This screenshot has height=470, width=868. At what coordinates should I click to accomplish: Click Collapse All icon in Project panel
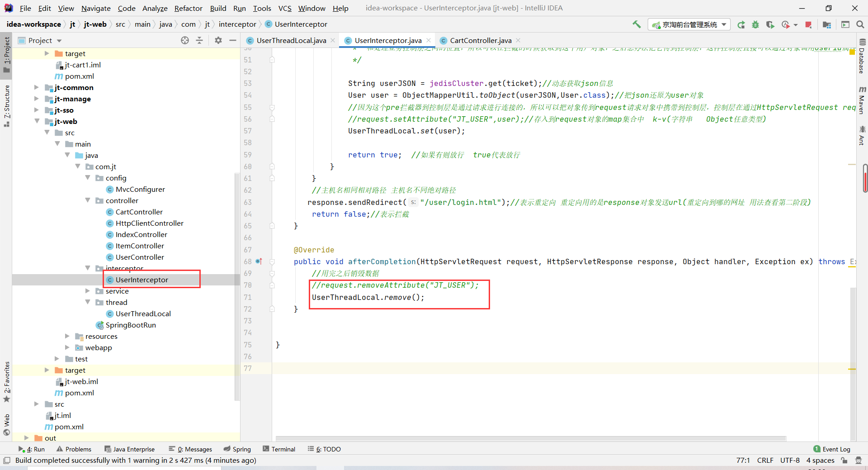tap(199, 40)
